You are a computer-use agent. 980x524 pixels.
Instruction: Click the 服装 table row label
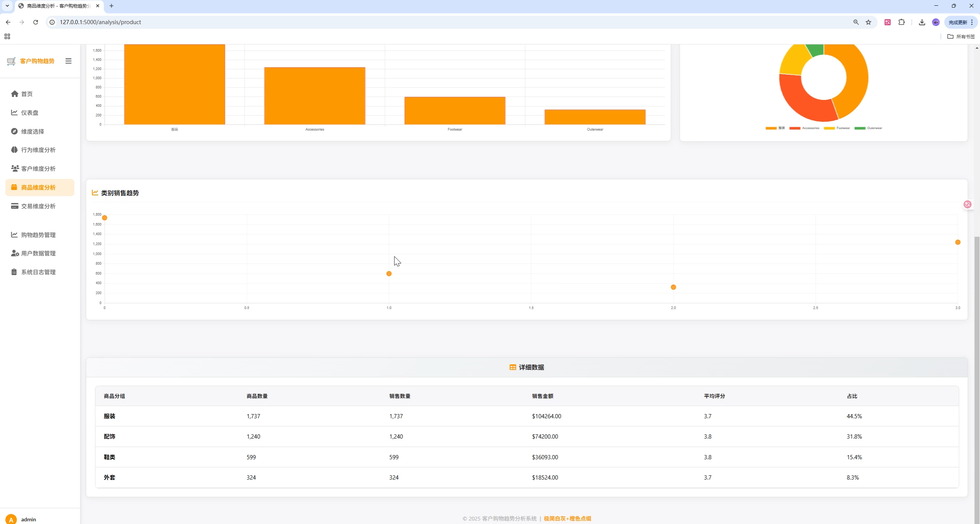tap(110, 416)
